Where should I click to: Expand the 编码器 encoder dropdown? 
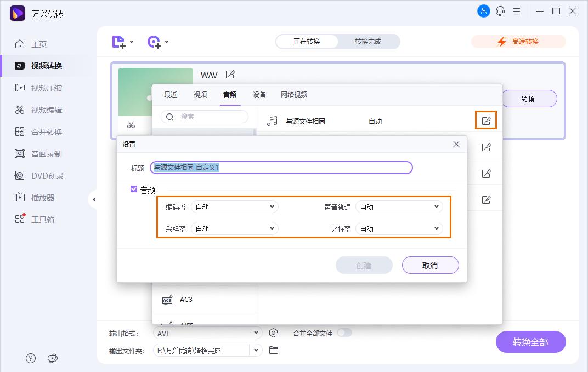[234, 207]
